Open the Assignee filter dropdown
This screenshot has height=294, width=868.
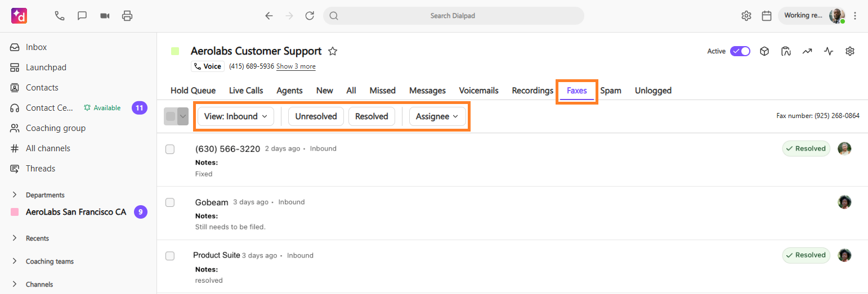[437, 116]
